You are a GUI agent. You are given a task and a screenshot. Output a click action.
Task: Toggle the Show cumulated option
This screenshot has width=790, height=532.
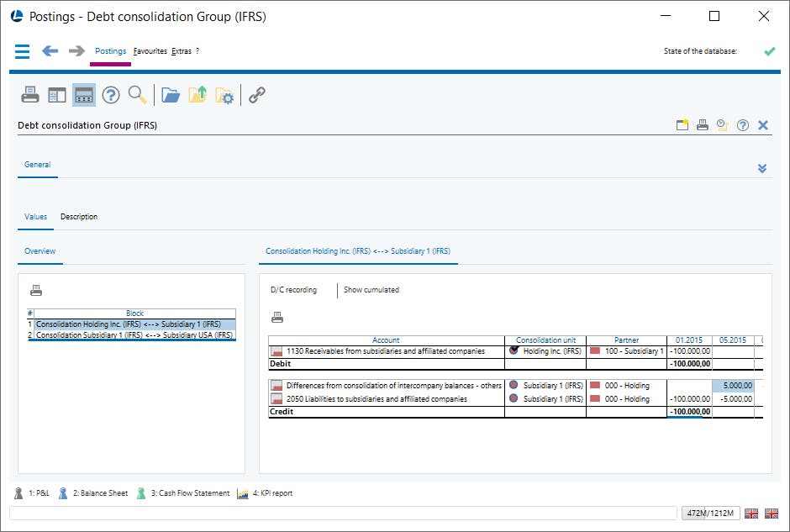tap(371, 290)
